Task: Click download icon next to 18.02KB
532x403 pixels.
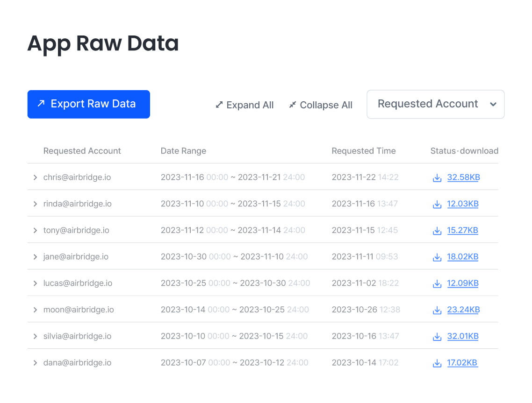Action: coord(437,257)
